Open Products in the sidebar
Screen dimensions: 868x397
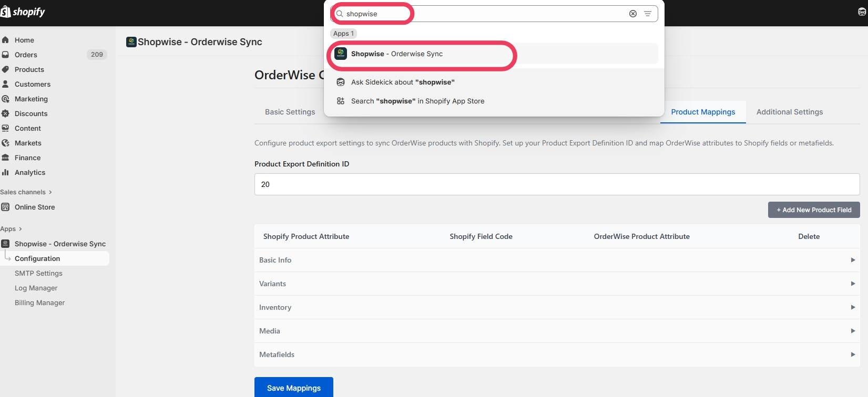point(29,69)
